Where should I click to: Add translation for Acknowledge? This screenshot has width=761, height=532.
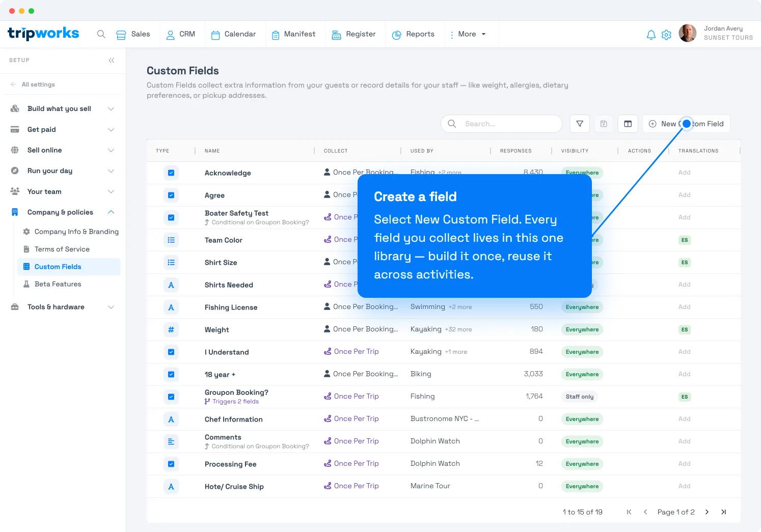pos(685,173)
